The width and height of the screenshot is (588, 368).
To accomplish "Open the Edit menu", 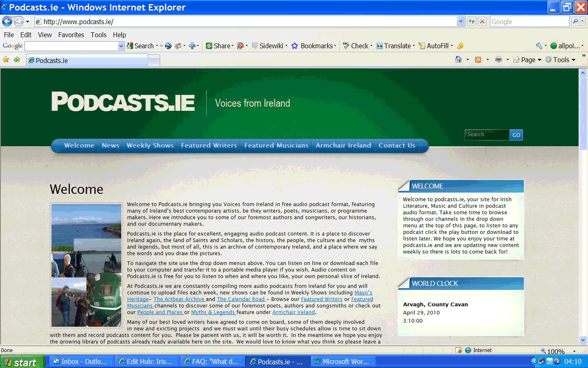I will point(26,35).
